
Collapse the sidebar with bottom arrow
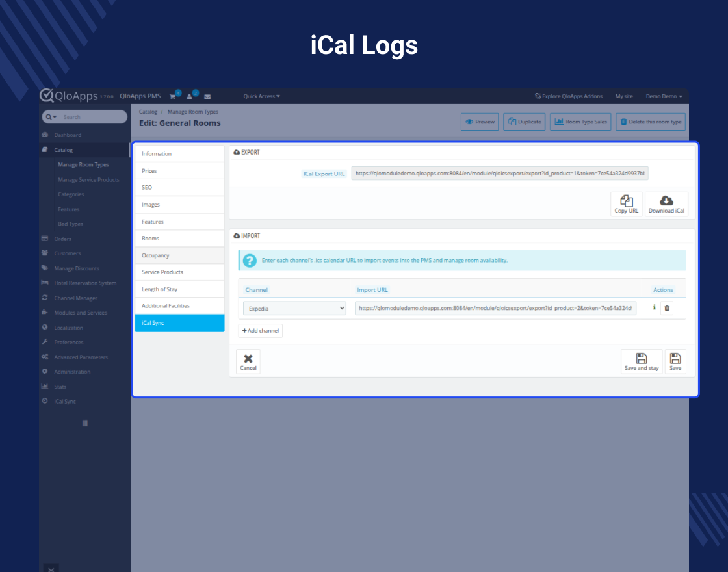pyautogui.click(x=51, y=568)
